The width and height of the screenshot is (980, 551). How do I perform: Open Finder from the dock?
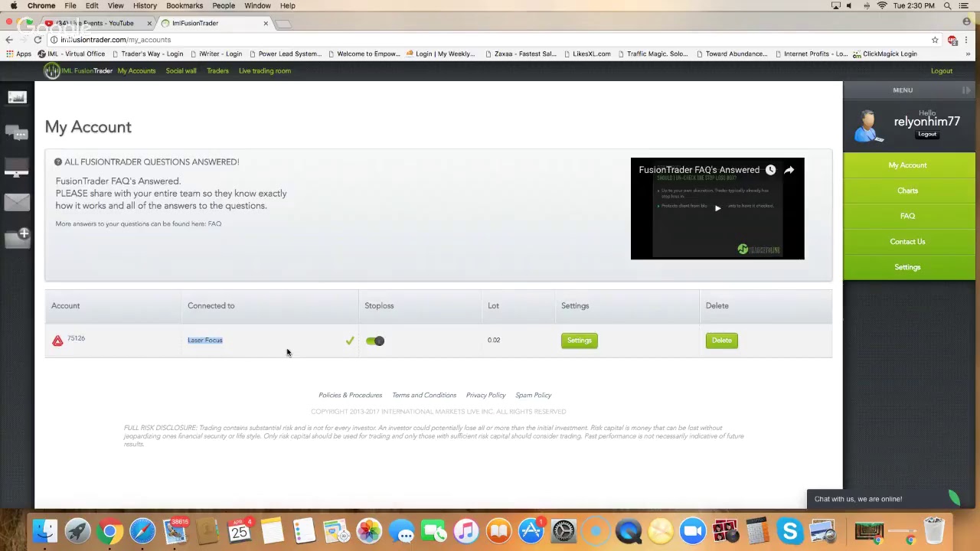45,531
